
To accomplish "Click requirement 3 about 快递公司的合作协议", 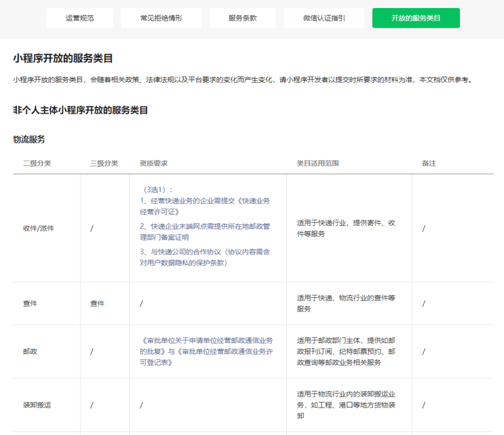I will (205, 257).
